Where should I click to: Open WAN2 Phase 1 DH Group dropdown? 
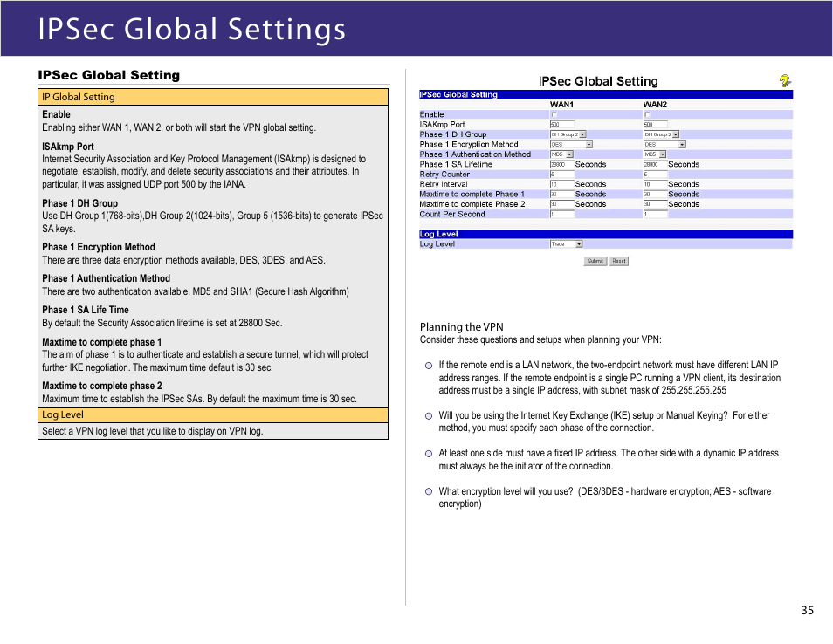coord(661,134)
